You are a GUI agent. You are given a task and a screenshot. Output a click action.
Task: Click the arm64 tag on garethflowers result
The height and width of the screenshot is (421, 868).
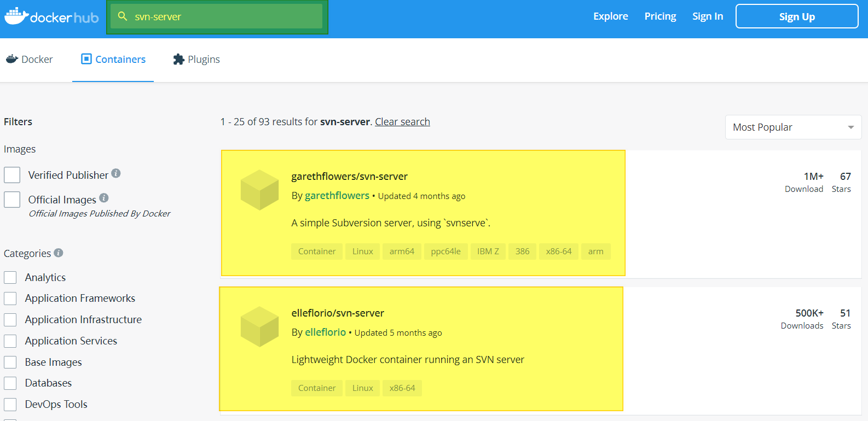click(402, 252)
